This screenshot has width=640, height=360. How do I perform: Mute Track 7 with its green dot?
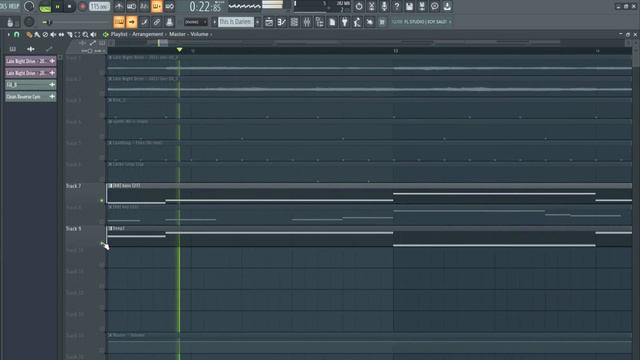(x=102, y=200)
